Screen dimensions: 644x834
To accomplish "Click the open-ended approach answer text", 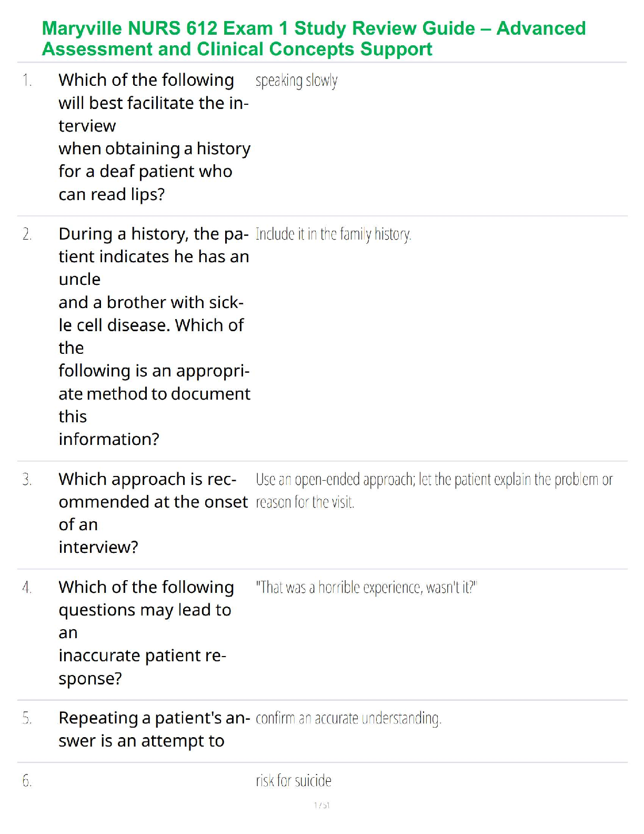I will pyautogui.click(x=434, y=490).
